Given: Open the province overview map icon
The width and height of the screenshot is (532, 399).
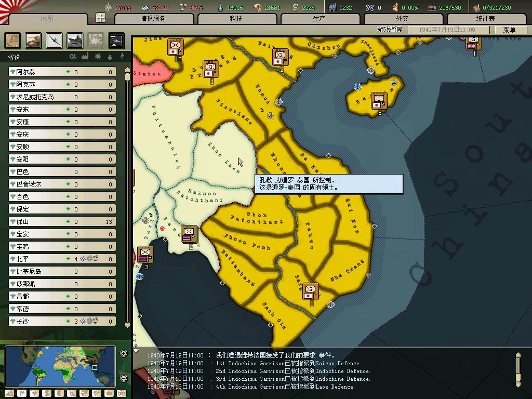Looking at the screenshot, I should [12, 41].
